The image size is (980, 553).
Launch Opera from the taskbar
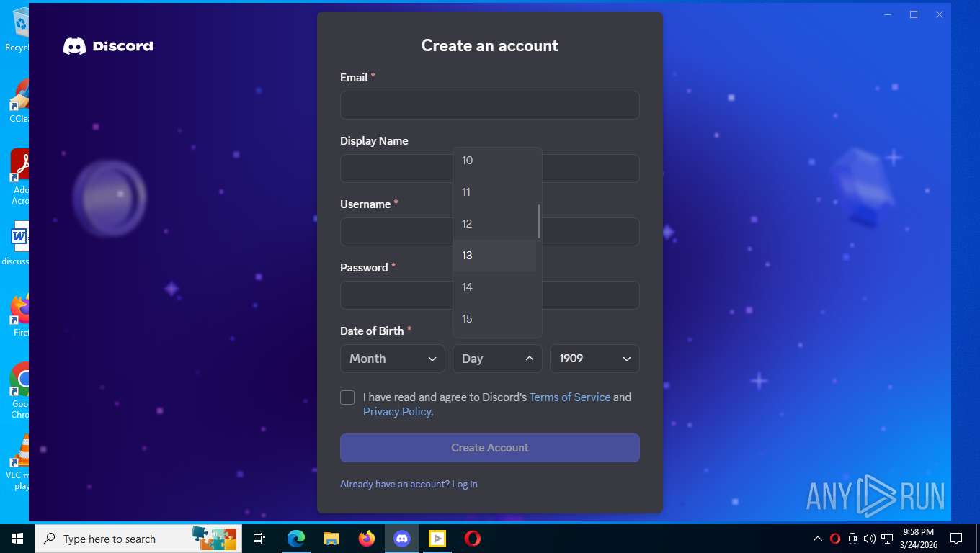473,539
